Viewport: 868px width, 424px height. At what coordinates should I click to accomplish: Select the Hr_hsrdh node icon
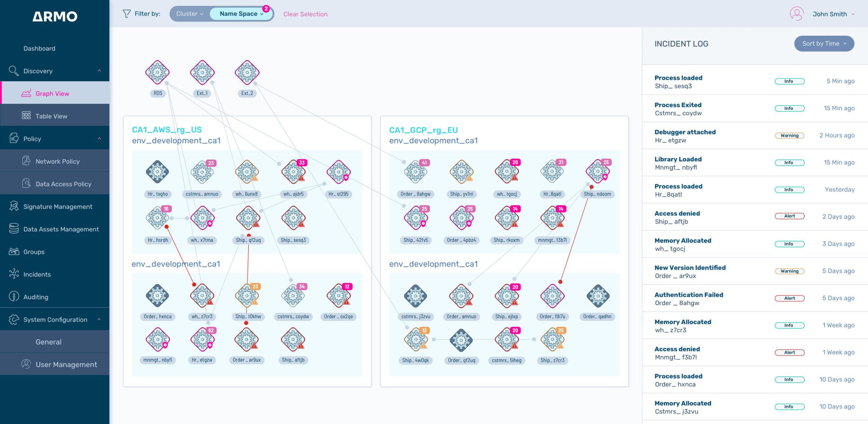(157, 218)
